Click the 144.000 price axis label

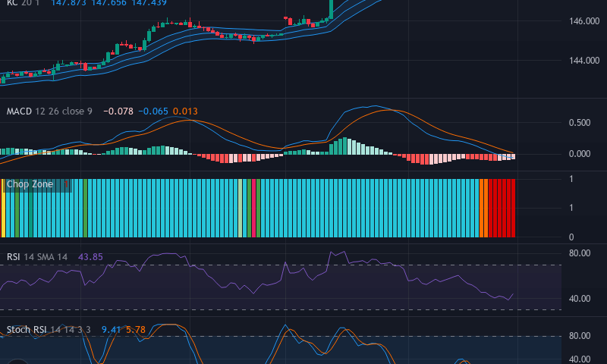click(x=584, y=61)
